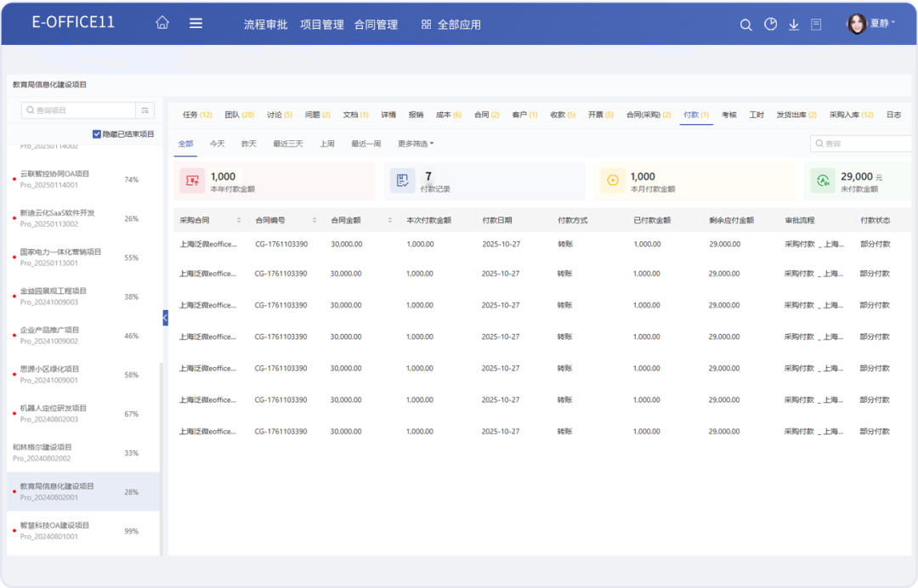The image size is (918, 588).
Task: Open the 夏静 user account dropdown
Action: tap(872, 24)
